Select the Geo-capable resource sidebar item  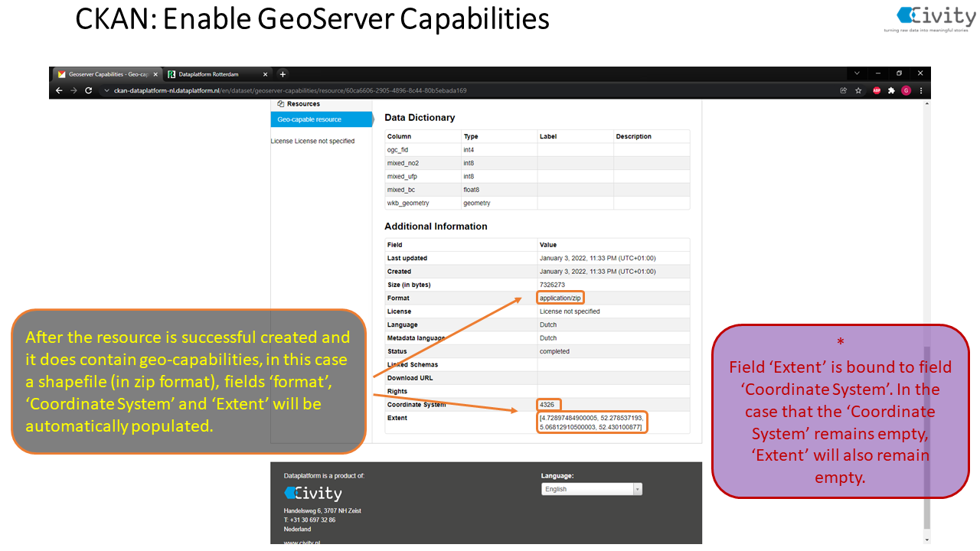pos(321,119)
